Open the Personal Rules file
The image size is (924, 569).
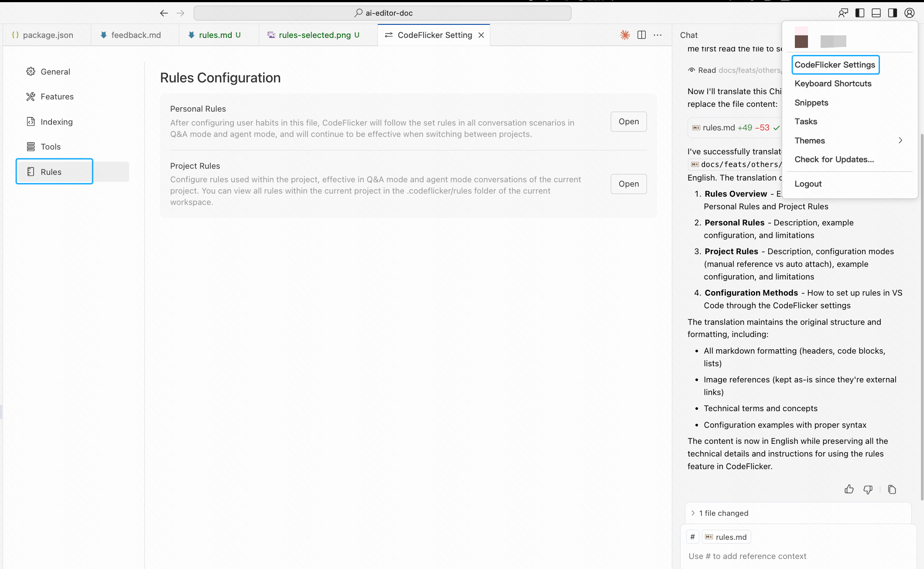tap(629, 122)
